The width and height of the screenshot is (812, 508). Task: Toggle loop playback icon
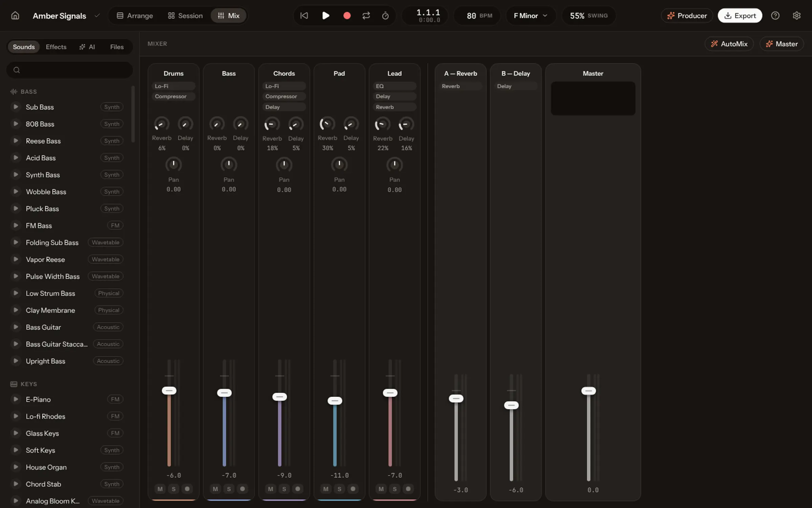click(366, 16)
